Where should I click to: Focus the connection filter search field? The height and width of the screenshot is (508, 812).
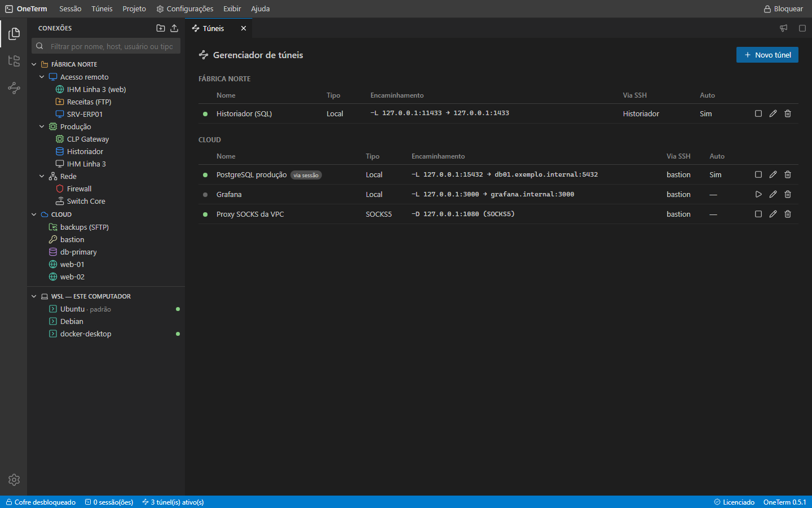coord(106,46)
